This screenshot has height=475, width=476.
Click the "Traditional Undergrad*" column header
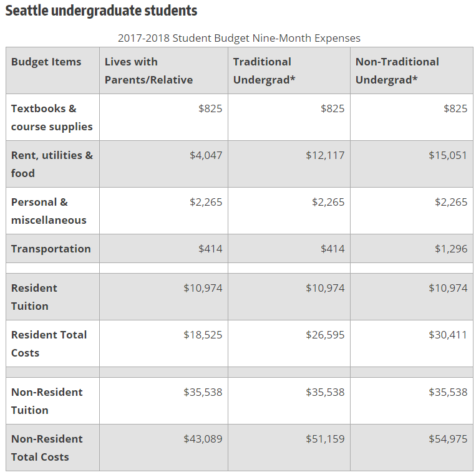(x=264, y=70)
